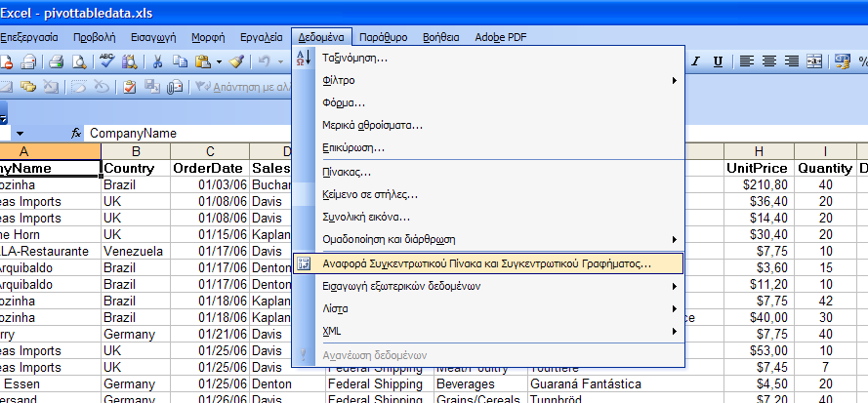Apply Center alignment to cells
This screenshot has width=868, height=403.
click(x=769, y=61)
